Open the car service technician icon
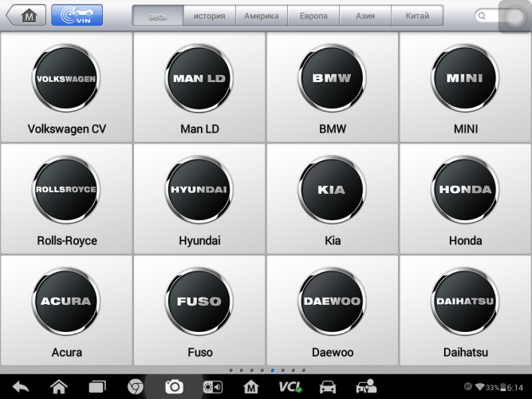This screenshot has width=532, height=399. [x=366, y=386]
